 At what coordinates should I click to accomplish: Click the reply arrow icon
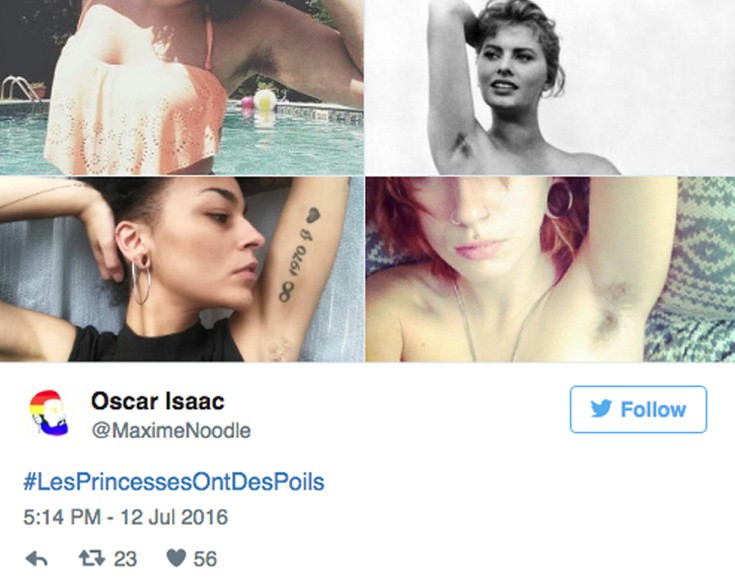click(37, 558)
